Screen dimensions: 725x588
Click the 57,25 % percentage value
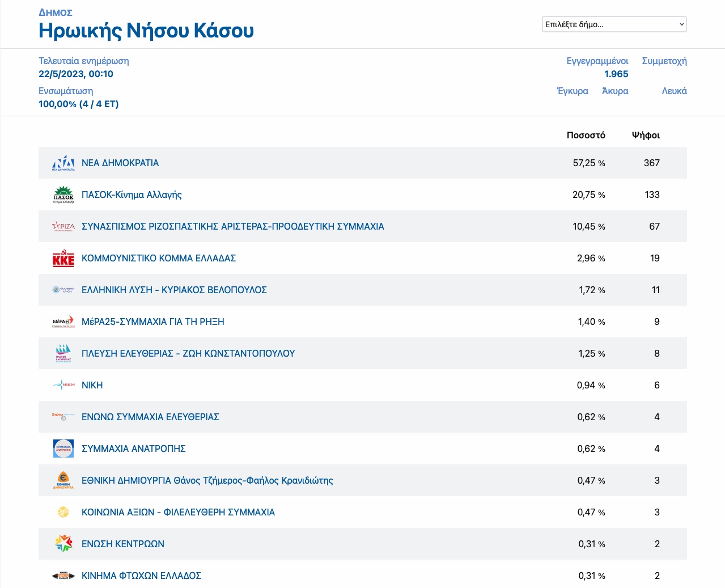point(589,163)
